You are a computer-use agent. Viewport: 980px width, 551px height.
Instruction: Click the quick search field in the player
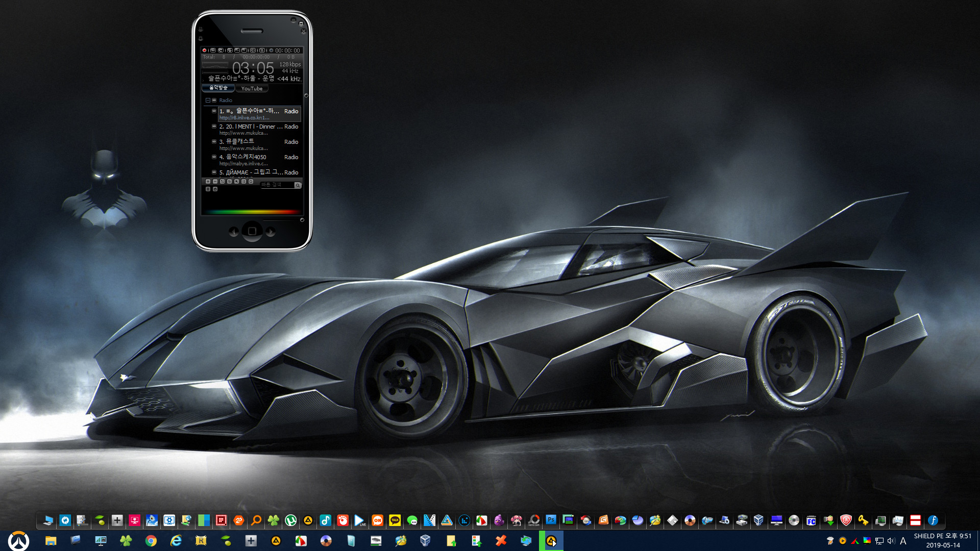[x=277, y=185]
